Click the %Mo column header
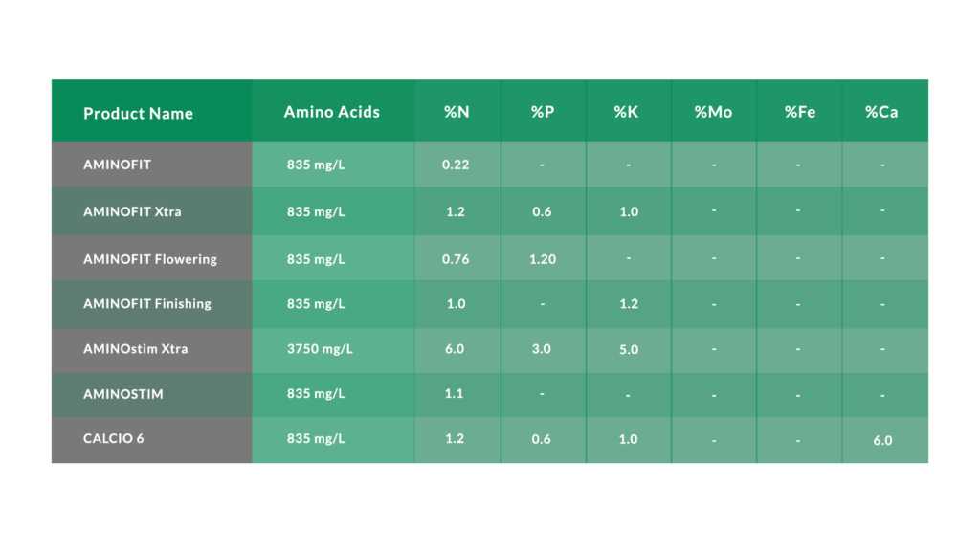Image resolution: width=980 pixels, height=551 pixels. click(713, 112)
